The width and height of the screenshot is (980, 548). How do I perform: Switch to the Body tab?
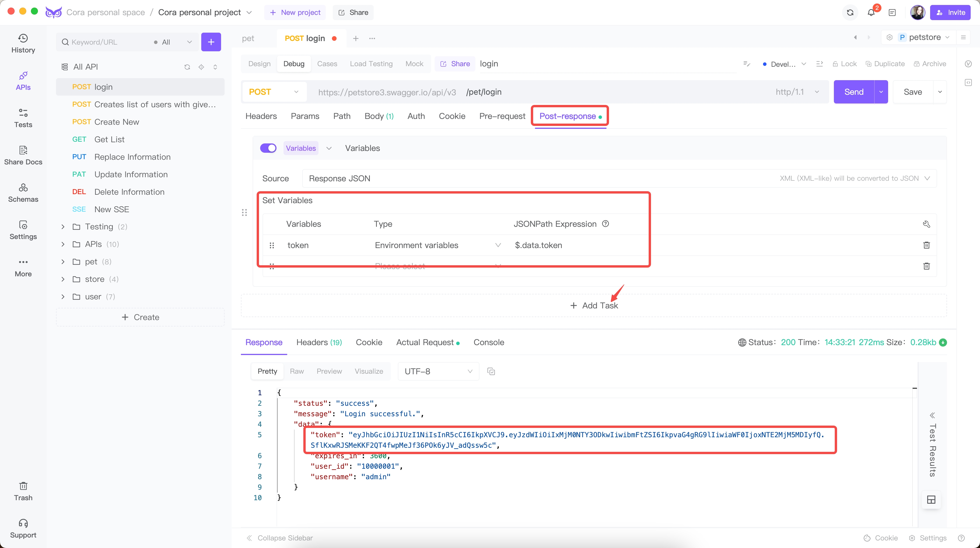tap(378, 116)
